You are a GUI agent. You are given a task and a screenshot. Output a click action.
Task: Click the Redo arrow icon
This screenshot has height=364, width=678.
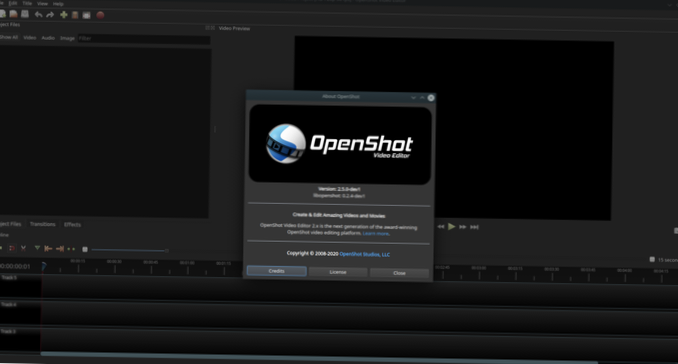[x=50, y=15]
